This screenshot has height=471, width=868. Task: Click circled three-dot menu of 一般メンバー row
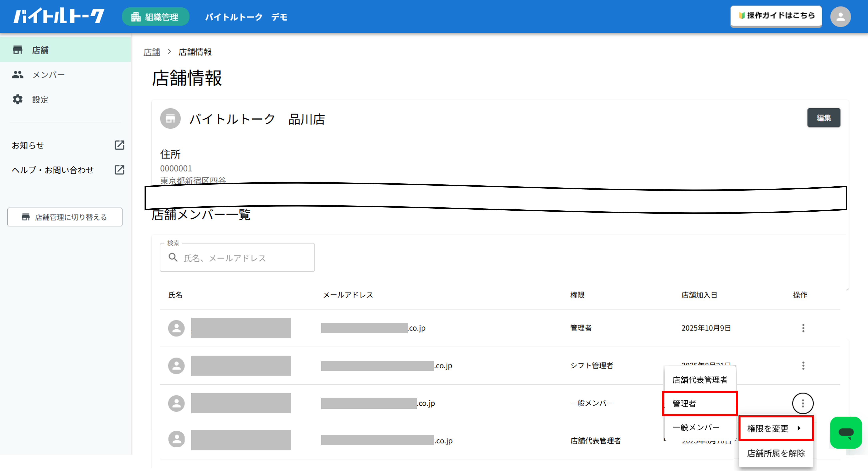pyautogui.click(x=803, y=403)
